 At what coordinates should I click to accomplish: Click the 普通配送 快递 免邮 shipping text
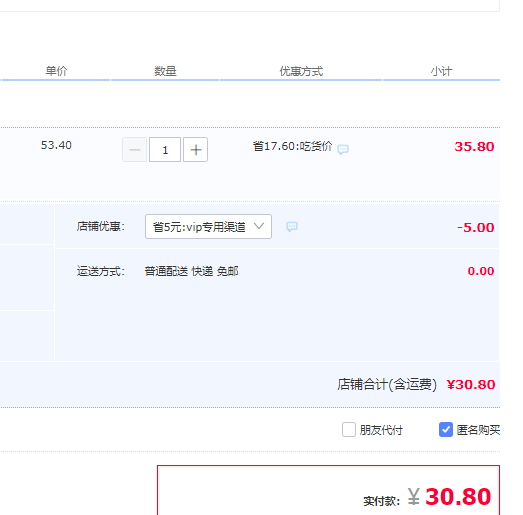pyautogui.click(x=191, y=271)
